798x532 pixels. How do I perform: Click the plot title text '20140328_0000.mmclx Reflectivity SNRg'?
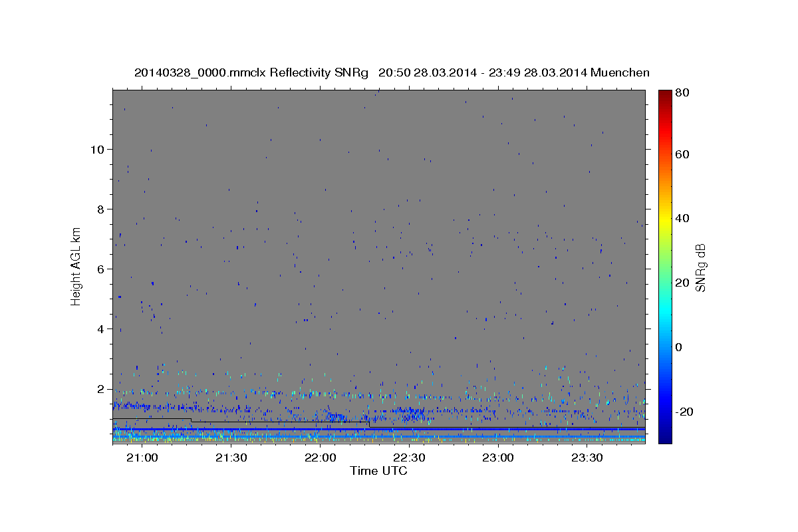pyautogui.click(x=251, y=72)
